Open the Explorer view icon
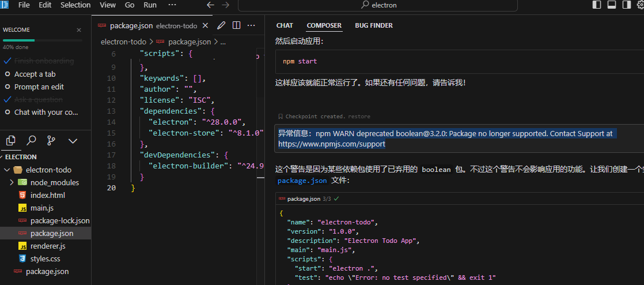 pos(10,140)
